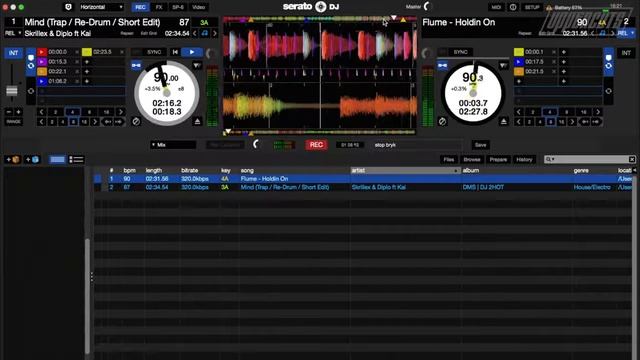The image size is (640, 360).
Task: Trigger purple cue point at 00:15.3
Action: tap(42, 62)
